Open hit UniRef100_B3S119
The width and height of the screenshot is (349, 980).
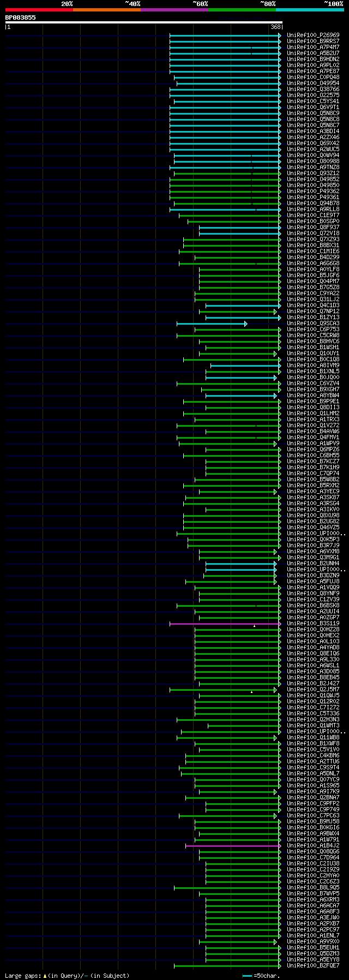[x=313, y=624]
